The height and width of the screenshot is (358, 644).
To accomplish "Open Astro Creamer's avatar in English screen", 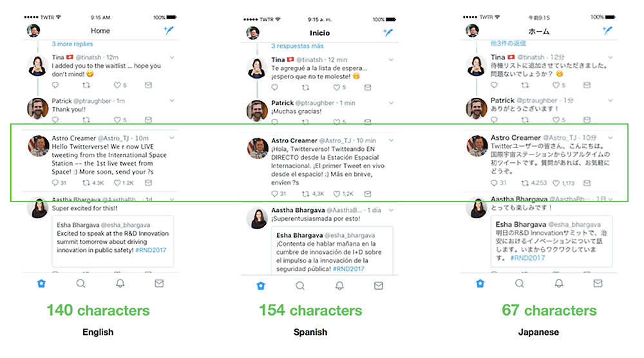I will coord(38,146).
